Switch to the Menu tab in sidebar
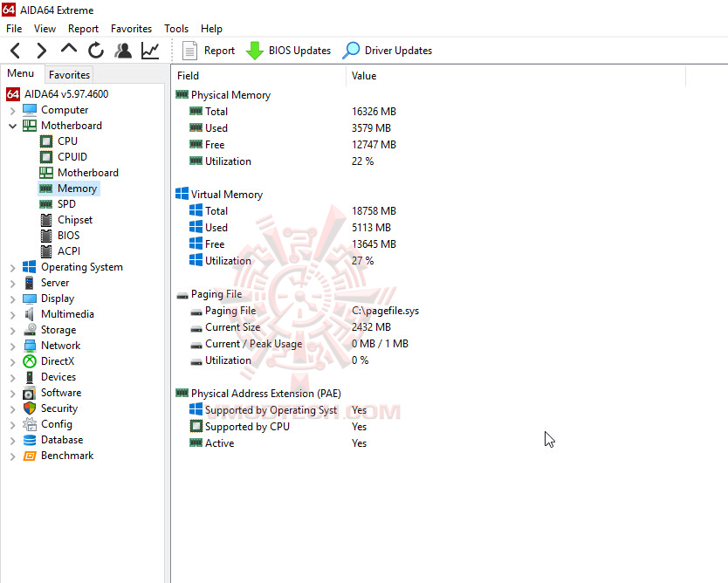This screenshot has width=728, height=583. tap(20, 73)
